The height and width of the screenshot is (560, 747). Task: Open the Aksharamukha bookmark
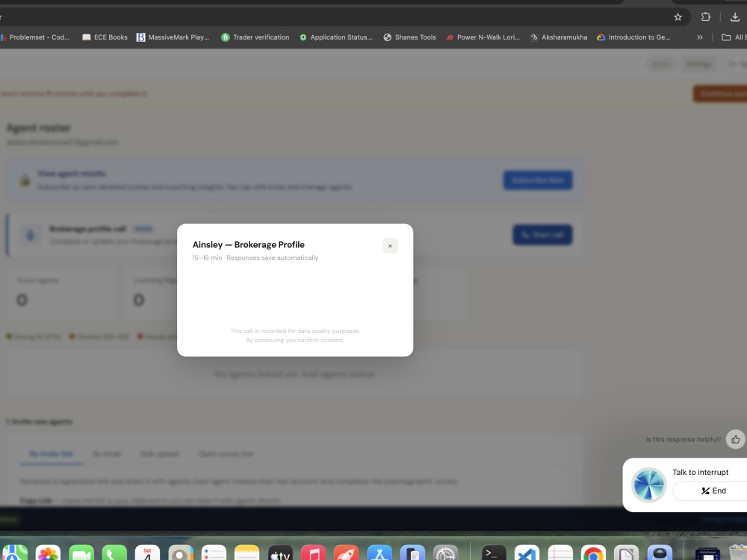pos(559,37)
